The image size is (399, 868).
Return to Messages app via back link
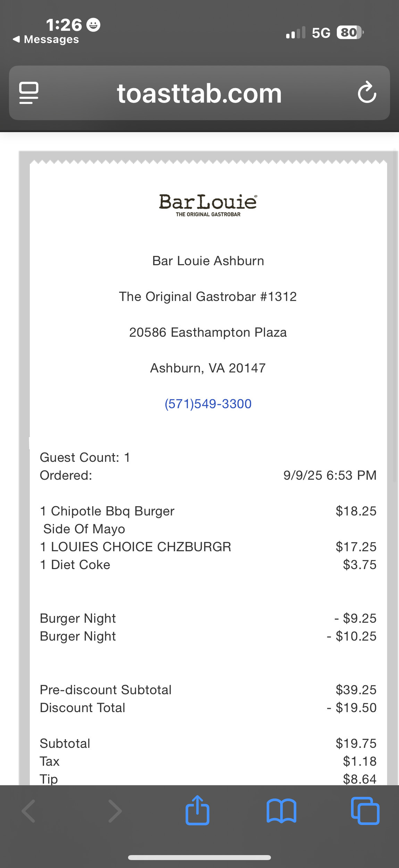[x=46, y=39]
